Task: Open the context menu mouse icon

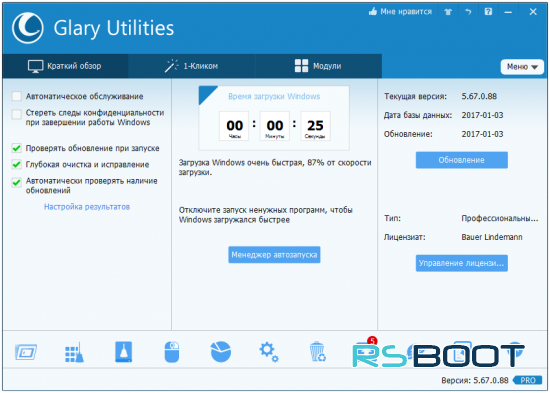Action: coord(172,352)
